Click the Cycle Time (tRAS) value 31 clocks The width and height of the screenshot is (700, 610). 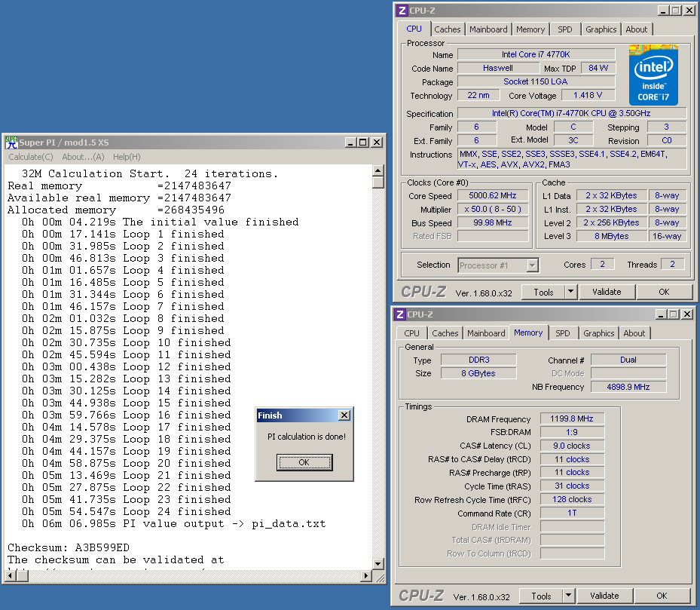(x=572, y=486)
